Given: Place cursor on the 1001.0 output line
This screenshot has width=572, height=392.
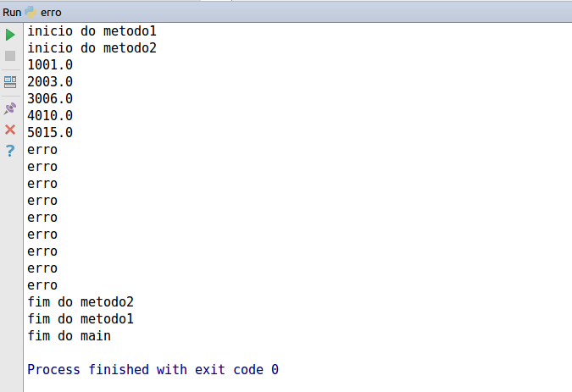Looking at the screenshot, I should point(50,65).
